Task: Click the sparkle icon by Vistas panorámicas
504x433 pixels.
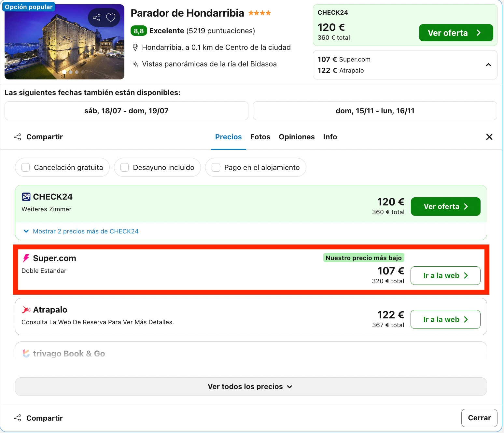Action: pyautogui.click(x=135, y=64)
